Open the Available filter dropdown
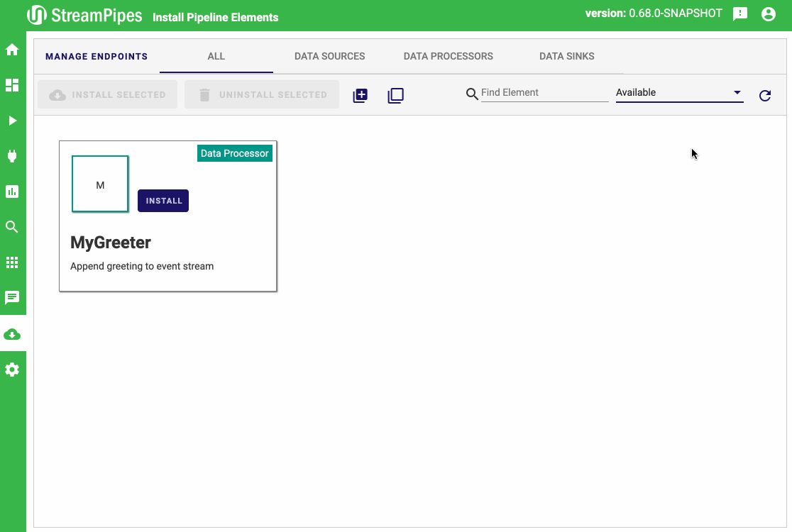Image resolution: width=792 pixels, height=532 pixels. tap(679, 93)
